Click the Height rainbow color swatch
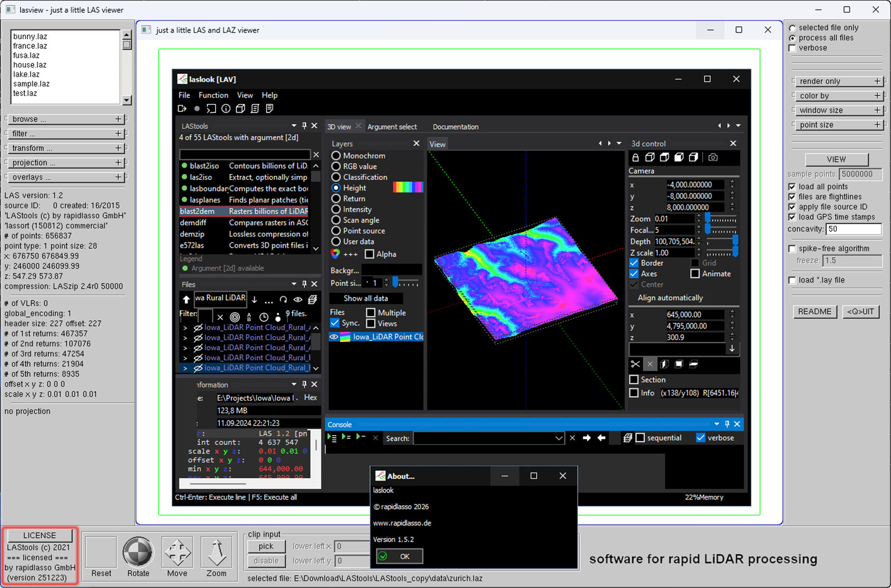Image resolution: width=891 pixels, height=588 pixels. [408, 188]
